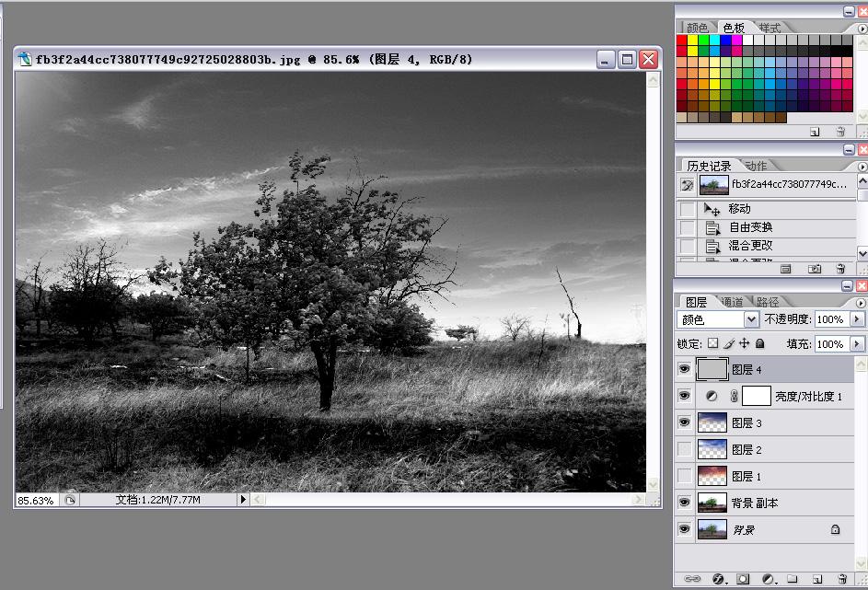
Task: Show 图层 1 by clicking visibility box
Action: click(685, 476)
